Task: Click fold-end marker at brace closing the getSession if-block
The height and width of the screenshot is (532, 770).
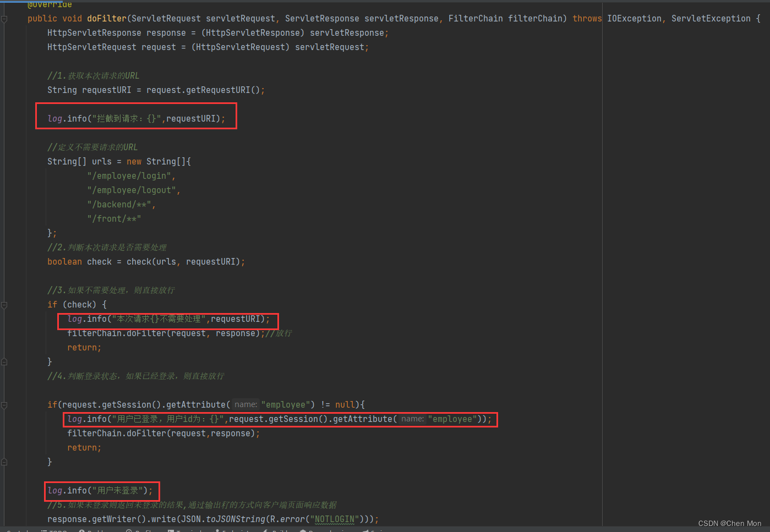Action: (x=4, y=462)
